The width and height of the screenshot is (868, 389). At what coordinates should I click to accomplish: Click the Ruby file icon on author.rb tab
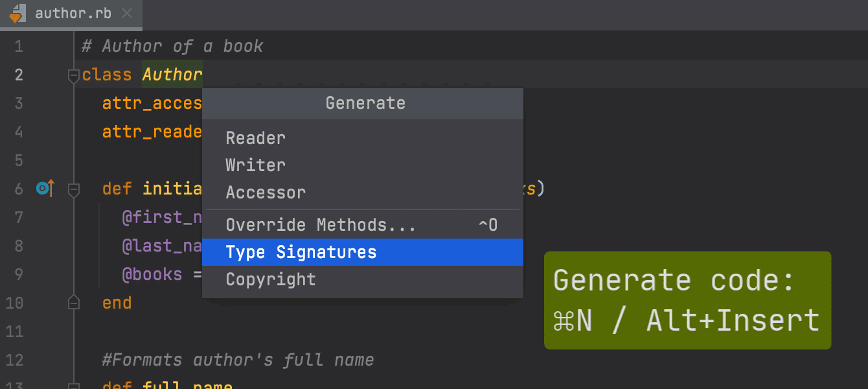click(17, 13)
